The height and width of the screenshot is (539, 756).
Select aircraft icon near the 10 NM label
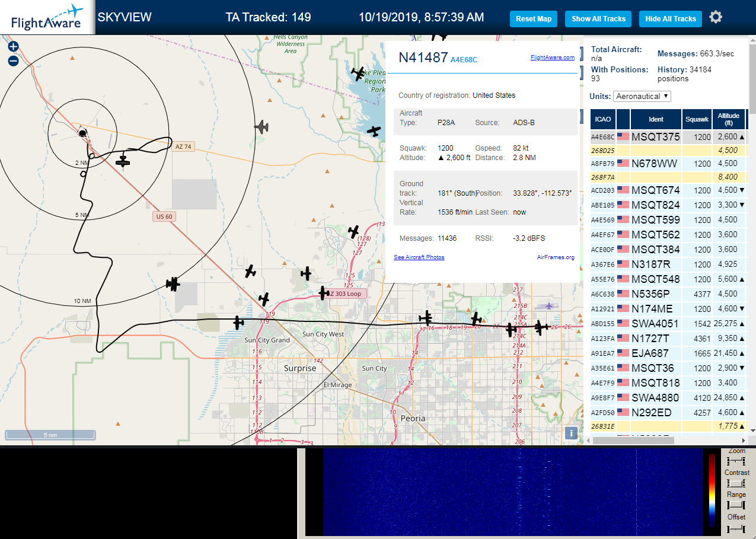(x=173, y=284)
